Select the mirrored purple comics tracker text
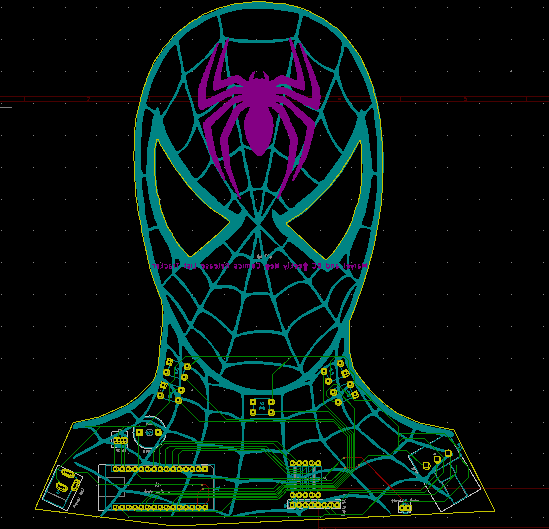 point(259,266)
